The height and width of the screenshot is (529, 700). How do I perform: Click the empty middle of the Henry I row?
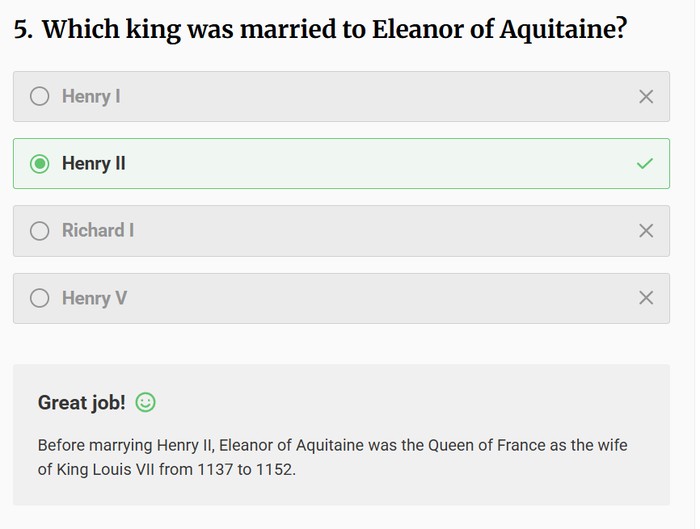tap(380, 97)
